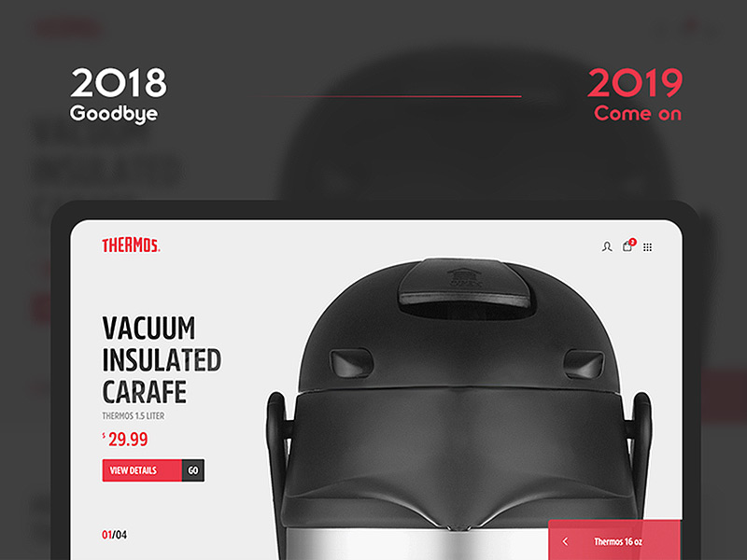Click the Thermos 1.5 Liter subtitle
The height and width of the screenshot is (560, 747).
(x=134, y=415)
